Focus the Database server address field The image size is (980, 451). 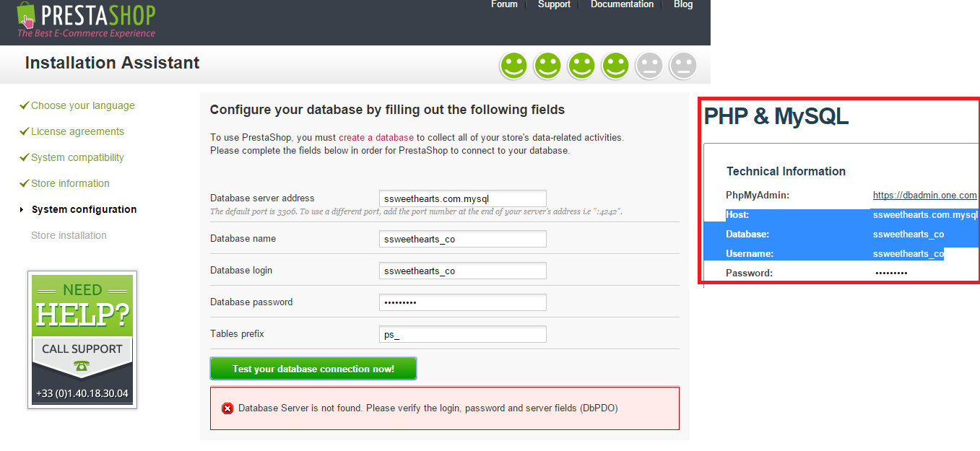pyautogui.click(x=463, y=198)
